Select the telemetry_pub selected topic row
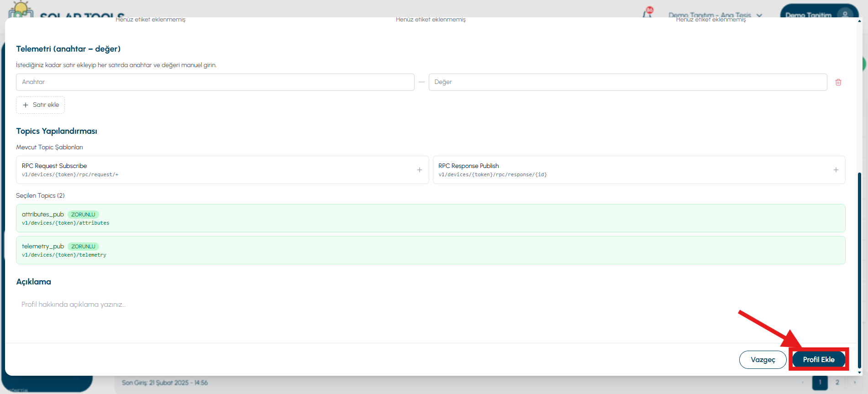Image resolution: width=868 pixels, height=394 pixels. (x=431, y=250)
